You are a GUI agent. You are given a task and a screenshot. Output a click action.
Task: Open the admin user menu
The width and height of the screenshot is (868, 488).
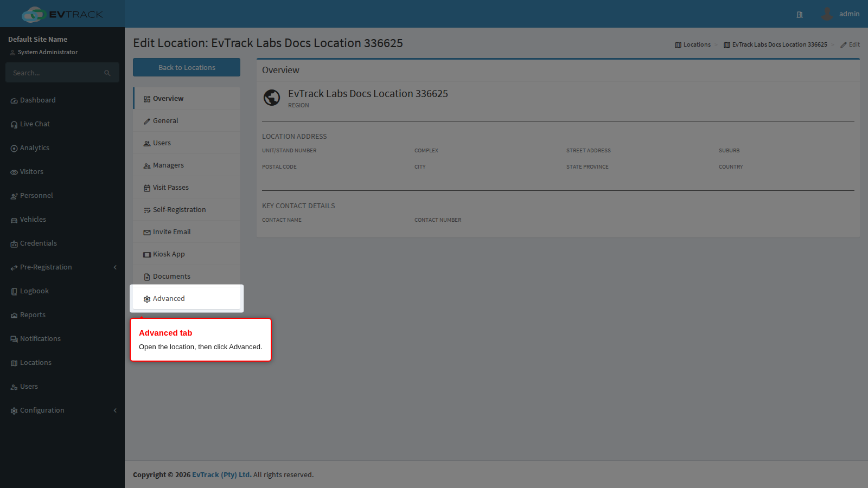click(840, 14)
